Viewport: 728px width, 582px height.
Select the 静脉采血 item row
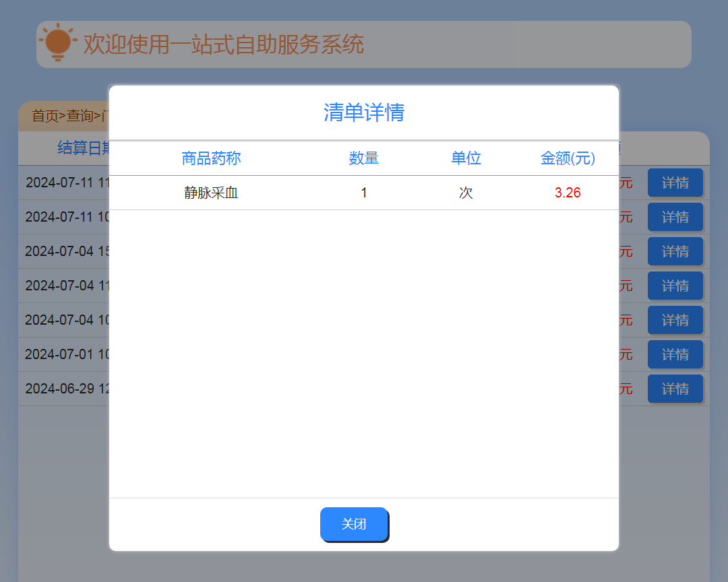pyautogui.click(x=211, y=193)
